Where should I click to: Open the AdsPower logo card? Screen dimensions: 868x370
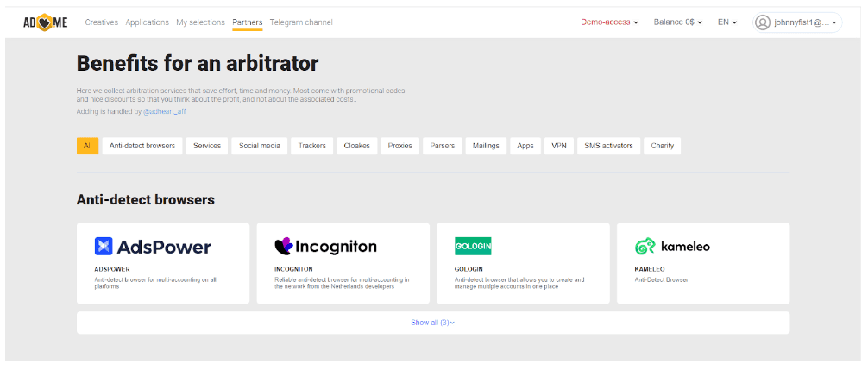[153, 247]
